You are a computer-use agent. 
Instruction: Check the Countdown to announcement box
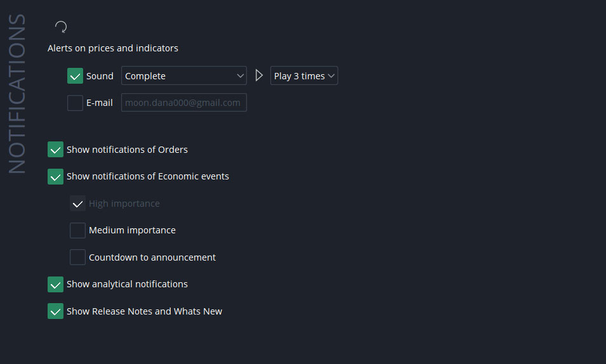coord(77,257)
